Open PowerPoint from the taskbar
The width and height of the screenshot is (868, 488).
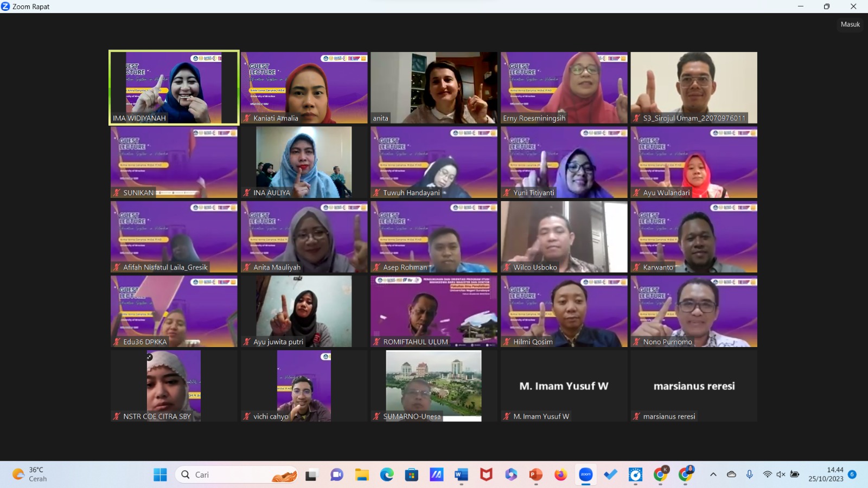[x=535, y=475]
